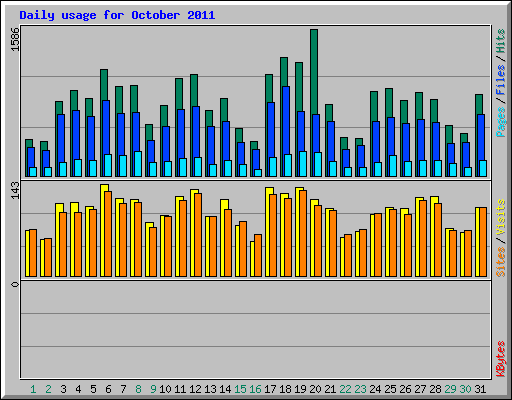Click day label '7' on the x-axis

tap(123, 389)
